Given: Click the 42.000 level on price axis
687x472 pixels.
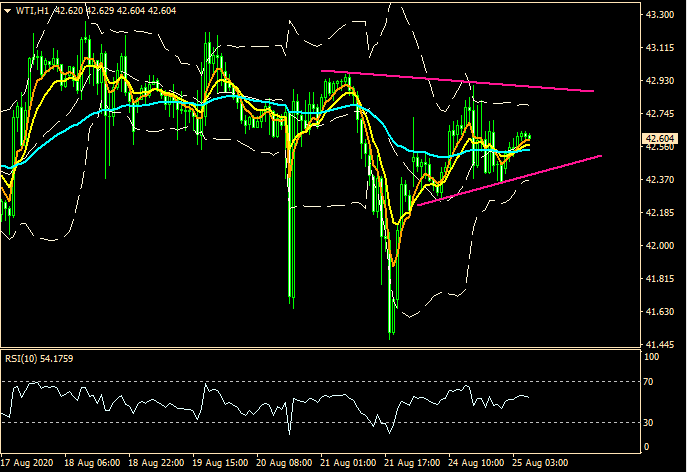Looking at the screenshot, I should 661,245.
